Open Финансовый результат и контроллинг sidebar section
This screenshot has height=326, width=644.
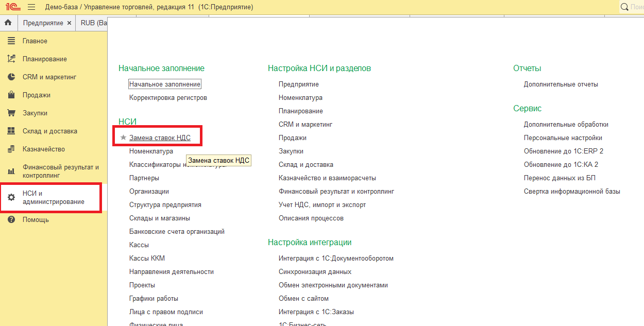click(x=60, y=171)
